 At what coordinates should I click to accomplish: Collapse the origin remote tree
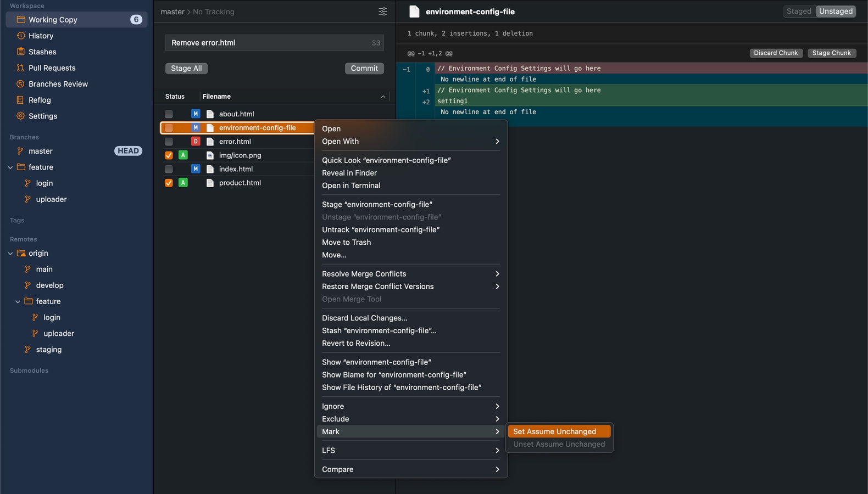[x=10, y=254]
